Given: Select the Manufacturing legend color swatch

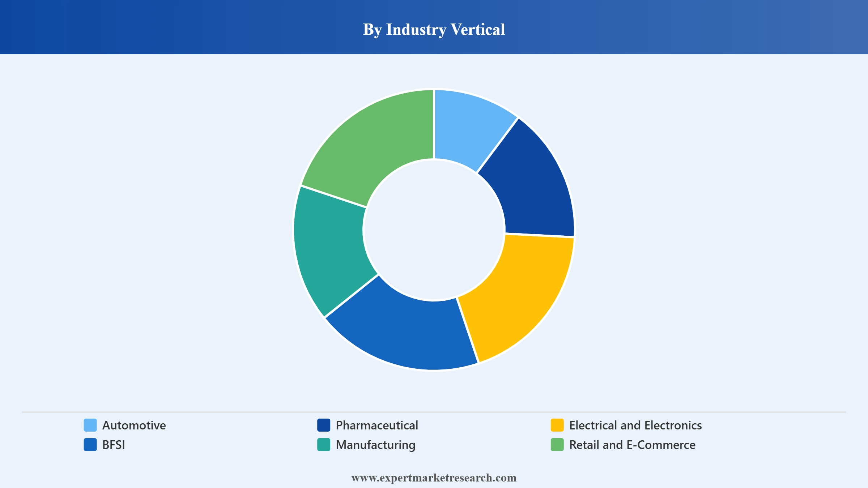Looking at the screenshot, I should 324,445.
